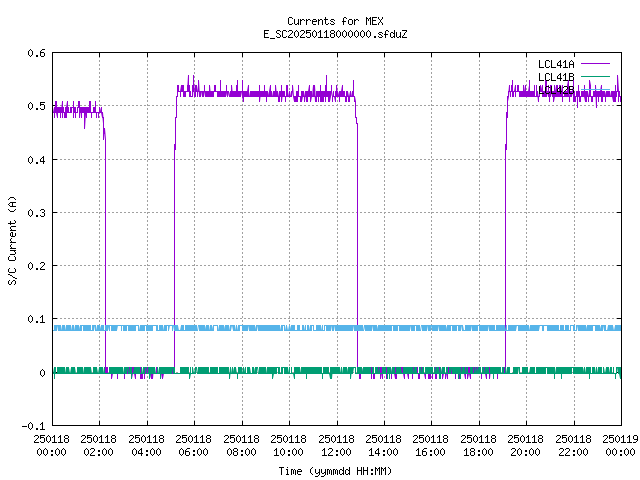This screenshot has width=640, height=480.
Task: Click the 250118 02:00 x-axis tick label
Action: click(99, 446)
